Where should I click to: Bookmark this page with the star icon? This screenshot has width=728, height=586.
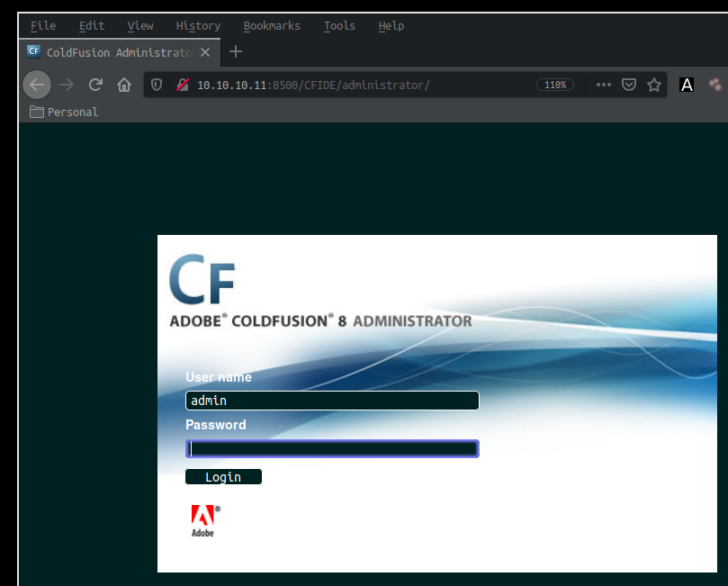coord(653,85)
